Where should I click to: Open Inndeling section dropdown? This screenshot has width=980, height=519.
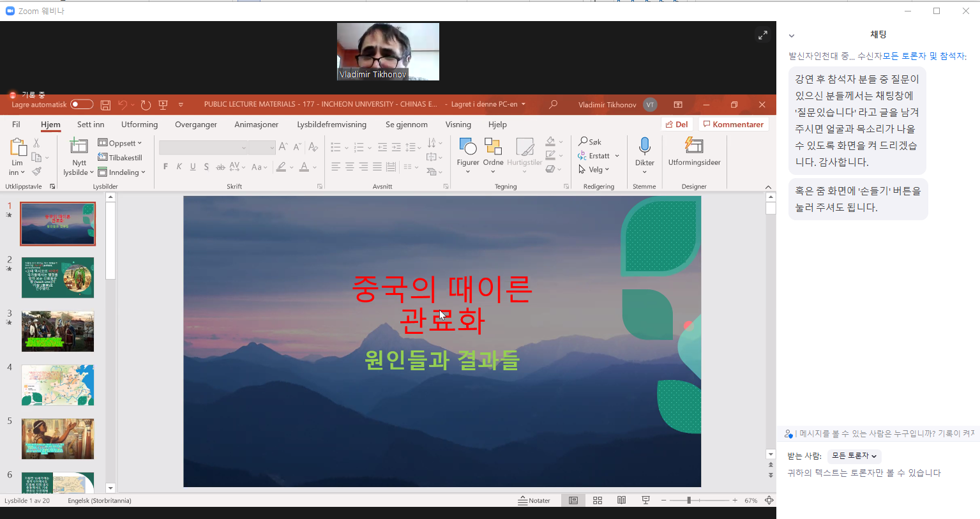click(122, 172)
